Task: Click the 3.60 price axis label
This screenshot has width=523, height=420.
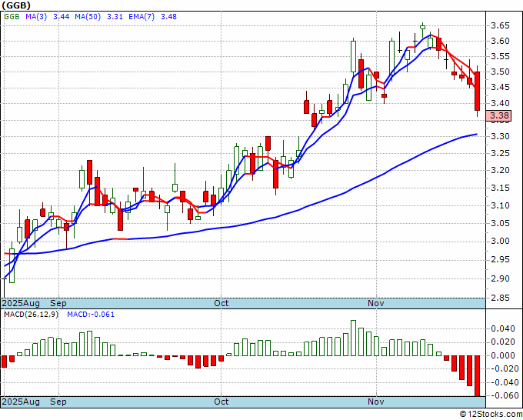Action: [500, 41]
